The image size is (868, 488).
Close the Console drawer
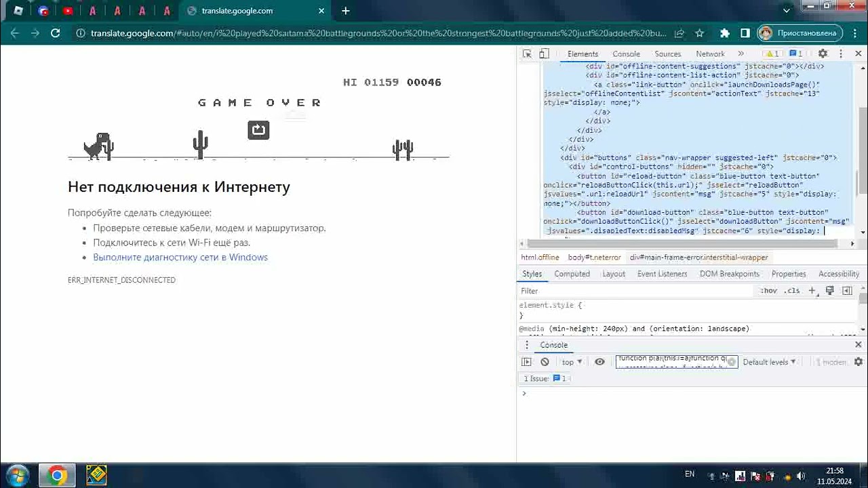(x=859, y=345)
